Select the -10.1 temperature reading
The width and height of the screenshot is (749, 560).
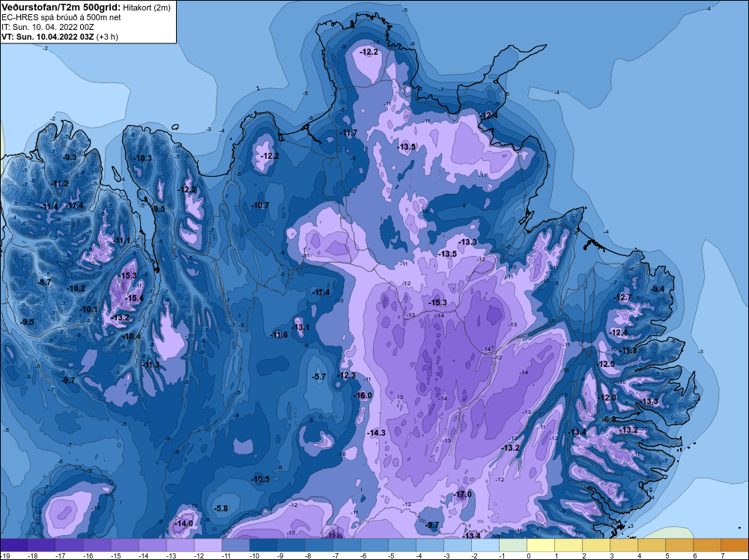[88, 309]
